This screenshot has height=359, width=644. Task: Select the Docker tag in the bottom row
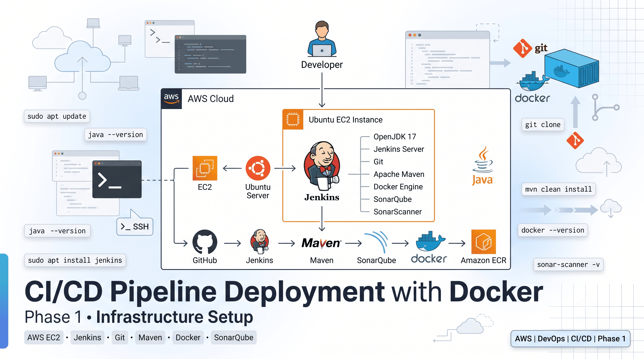(188, 337)
